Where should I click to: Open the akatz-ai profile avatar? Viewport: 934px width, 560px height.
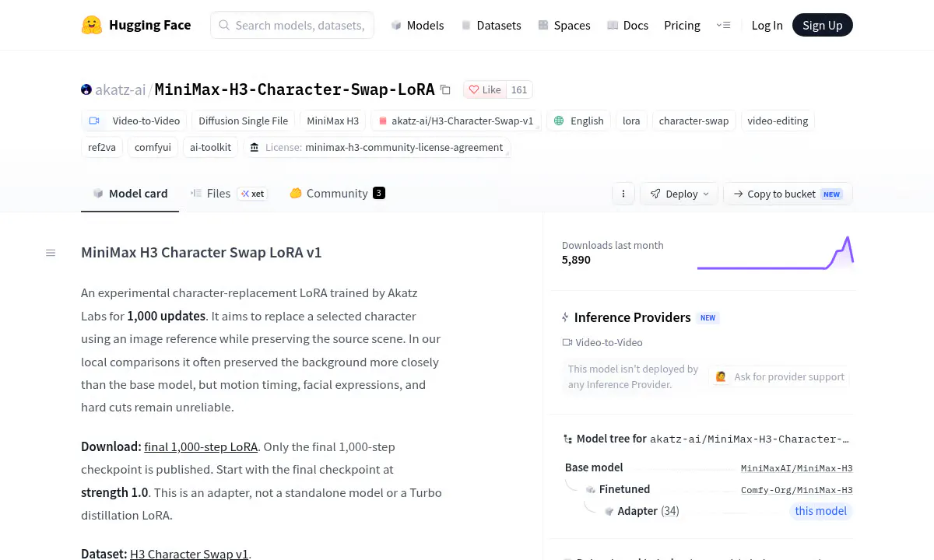[86, 89]
